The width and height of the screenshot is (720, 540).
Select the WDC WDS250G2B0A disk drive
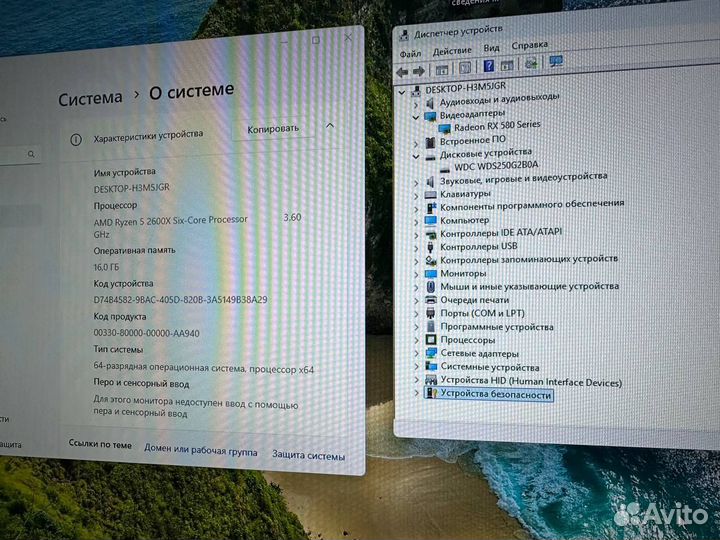[496, 166]
